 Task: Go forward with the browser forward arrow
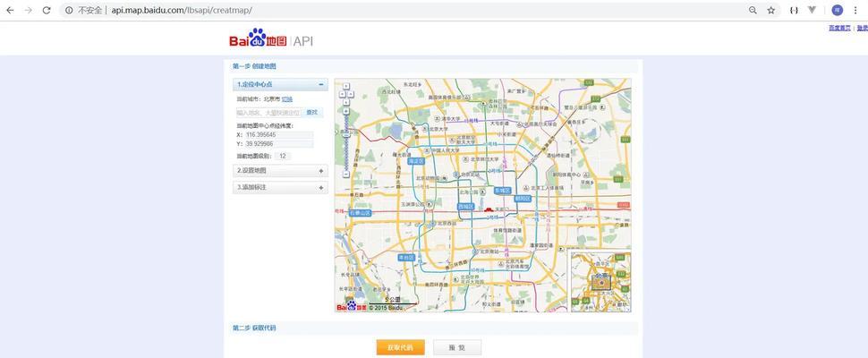tap(28, 10)
